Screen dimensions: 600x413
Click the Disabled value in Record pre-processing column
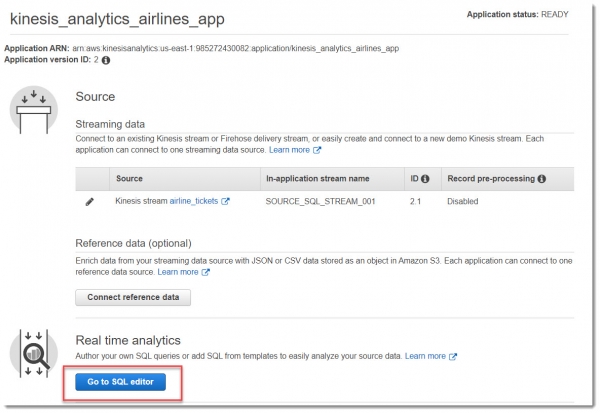tap(463, 201)
